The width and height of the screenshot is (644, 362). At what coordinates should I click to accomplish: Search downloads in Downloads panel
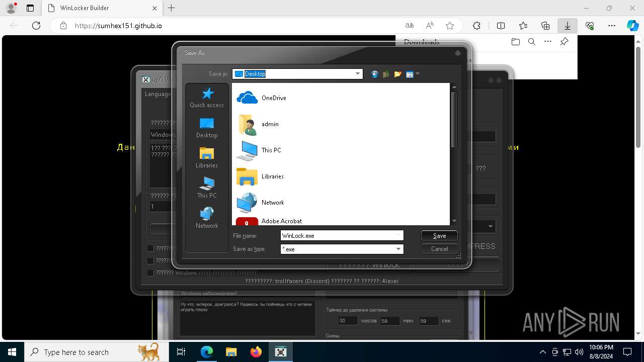pyautogui.click(x=531, y=42)
